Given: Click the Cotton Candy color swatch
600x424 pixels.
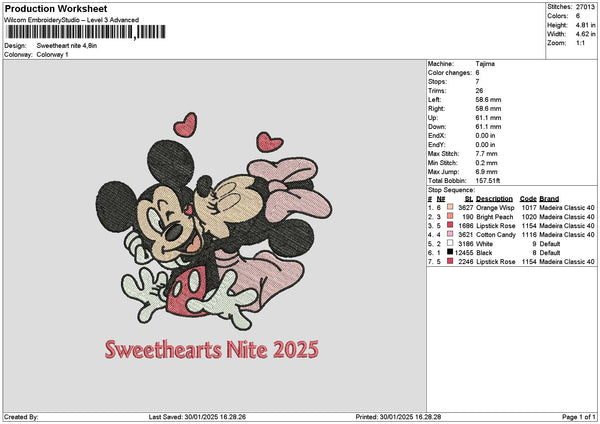Looking at the screenshot, I should [450, 234].
